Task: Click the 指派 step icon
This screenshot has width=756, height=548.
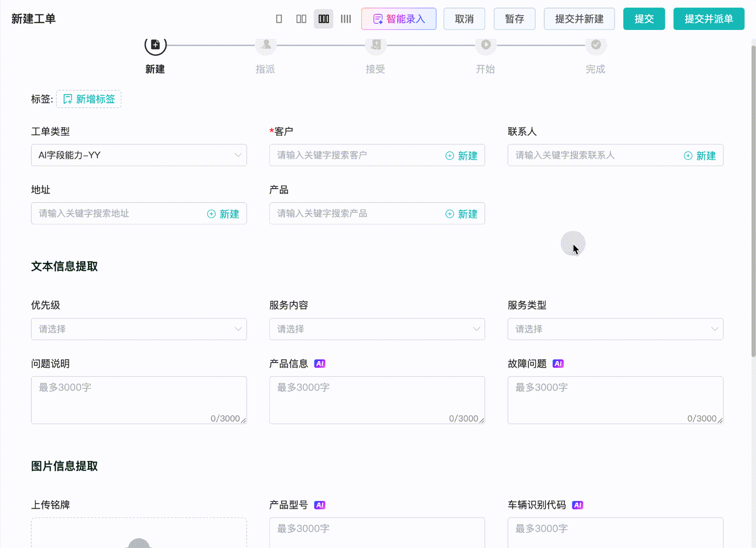Action: tap(266, 45)
